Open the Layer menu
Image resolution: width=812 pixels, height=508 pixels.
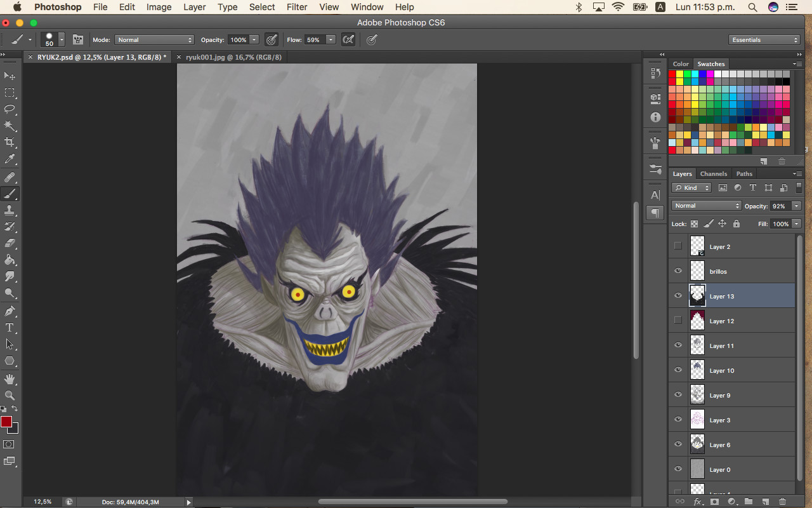coord(194,7)
